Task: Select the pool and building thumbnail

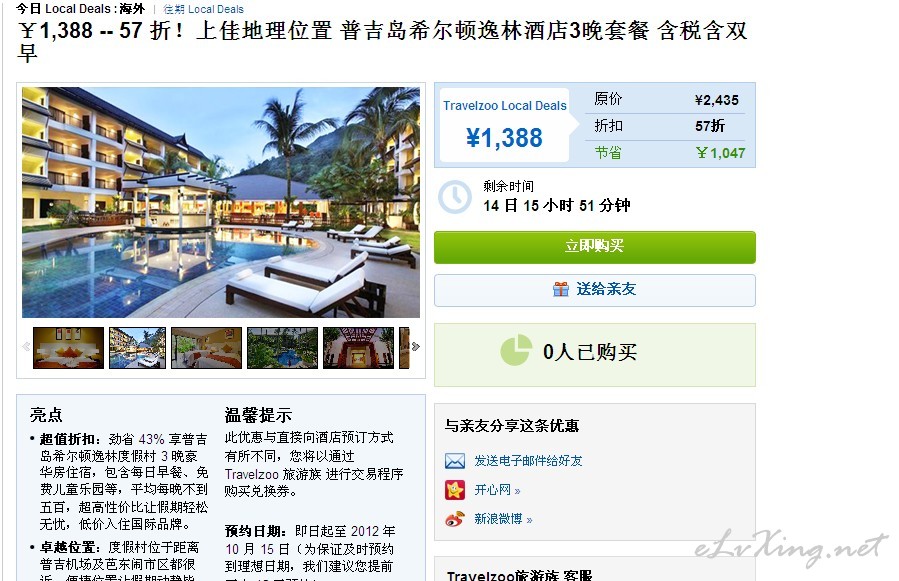Action: pos(138,348)
